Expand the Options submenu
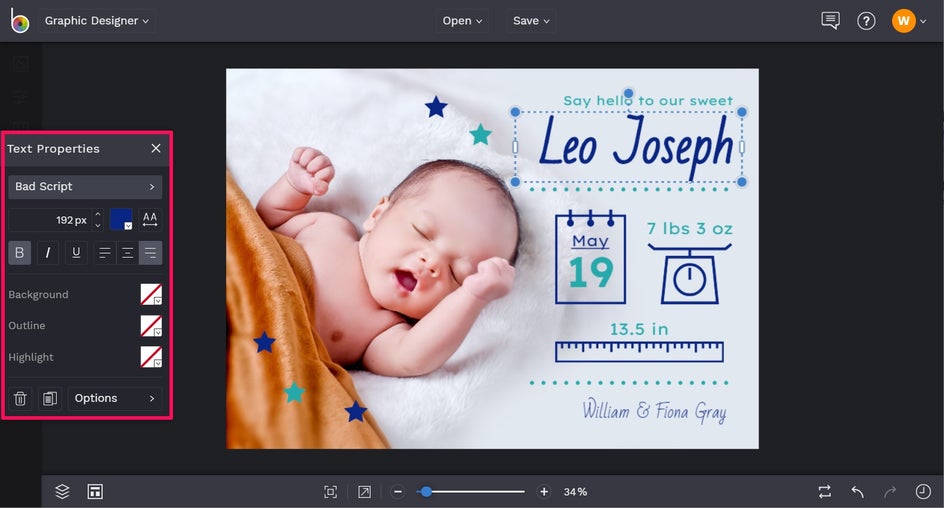This screenshot has width=944, height=508. (114, 398)
